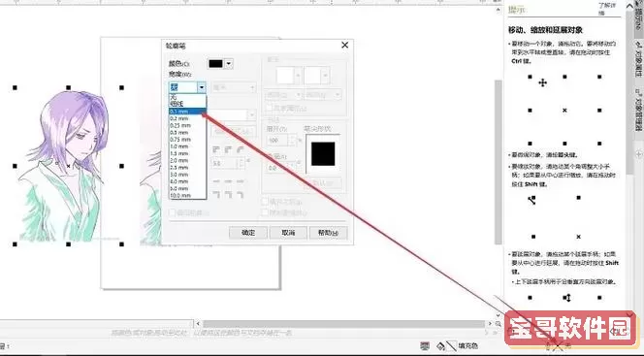644x356 pixels.
Task: Click calligraphy angle value field
Action: tap(277, 168)
